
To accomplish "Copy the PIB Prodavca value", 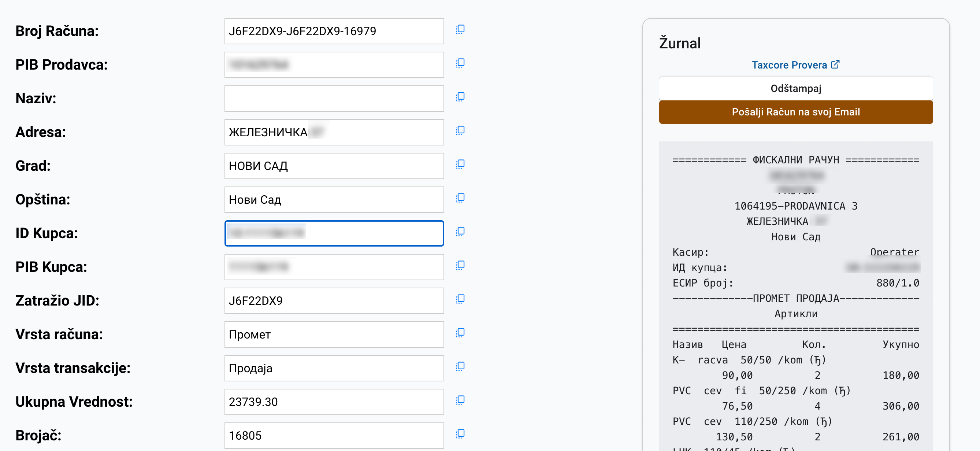I will coord(460,63).
